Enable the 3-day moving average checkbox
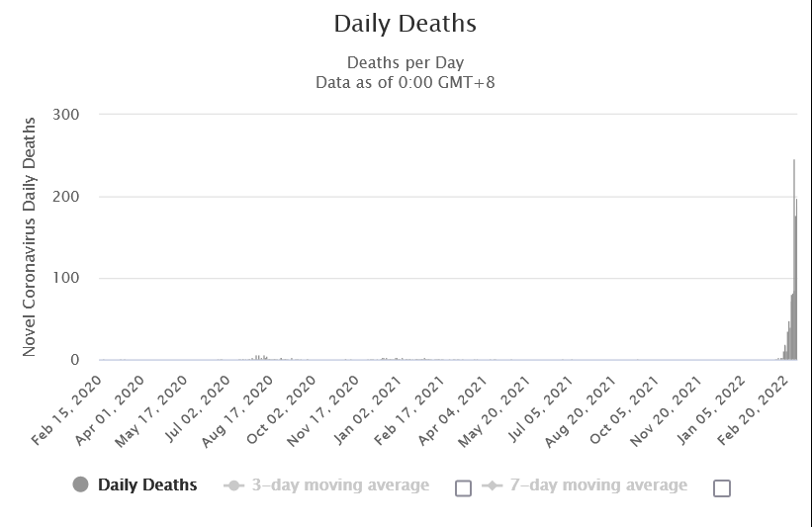812x527 pixels. 463,487
